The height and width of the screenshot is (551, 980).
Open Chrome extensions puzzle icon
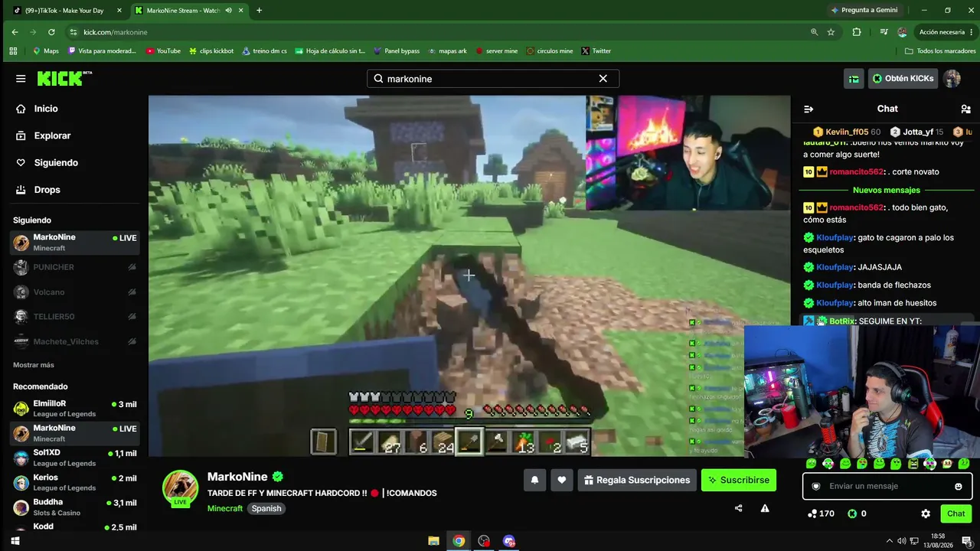pyautogui.click(x=857, y=32)
